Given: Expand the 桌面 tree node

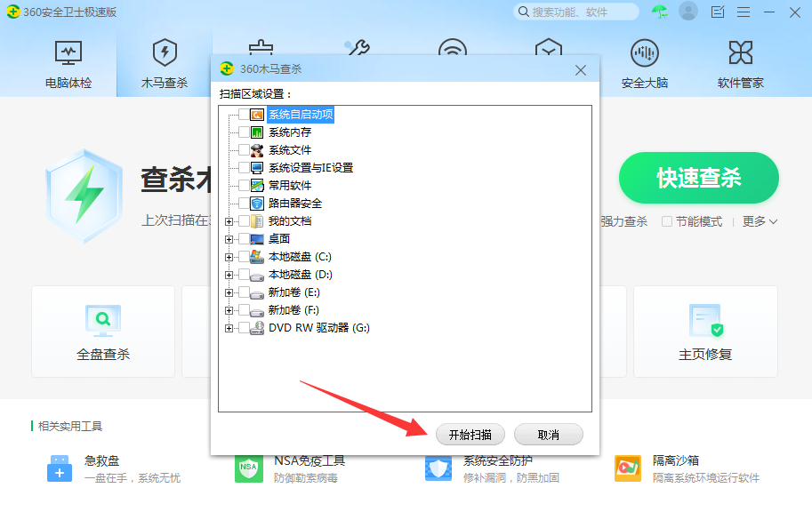Looking at the screenshot, I should point(229,239).
